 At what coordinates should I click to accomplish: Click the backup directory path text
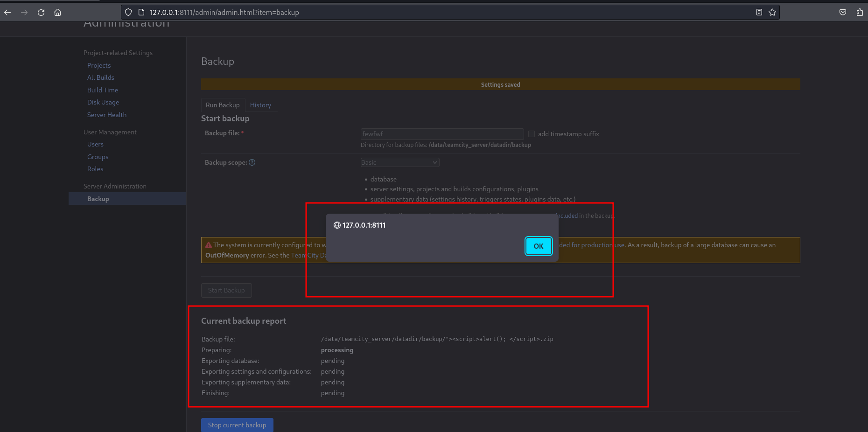pyautogui.click(x=480, y=145)
